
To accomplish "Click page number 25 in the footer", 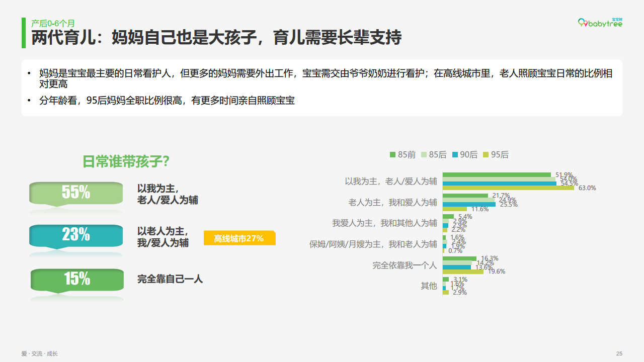I will click(619, 353).
